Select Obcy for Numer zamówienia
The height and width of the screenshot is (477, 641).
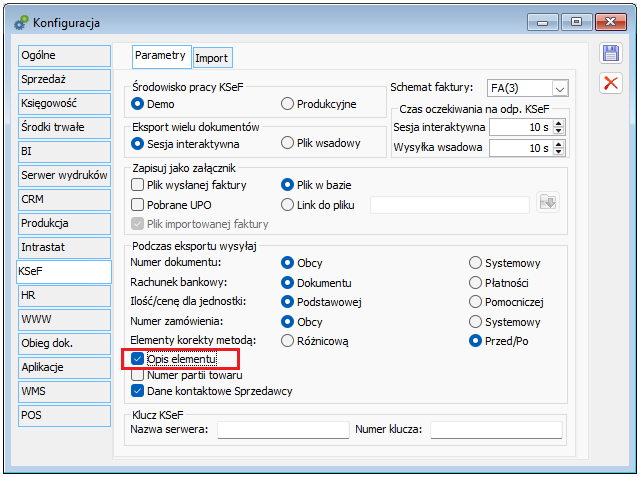(x=287, y=322)
